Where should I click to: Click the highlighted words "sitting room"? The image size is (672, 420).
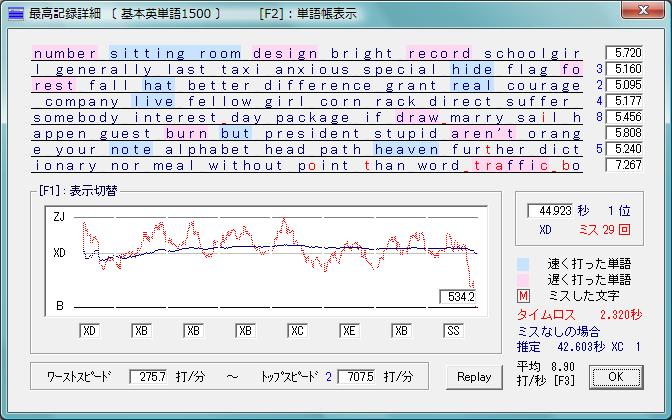tap(175, 53)
